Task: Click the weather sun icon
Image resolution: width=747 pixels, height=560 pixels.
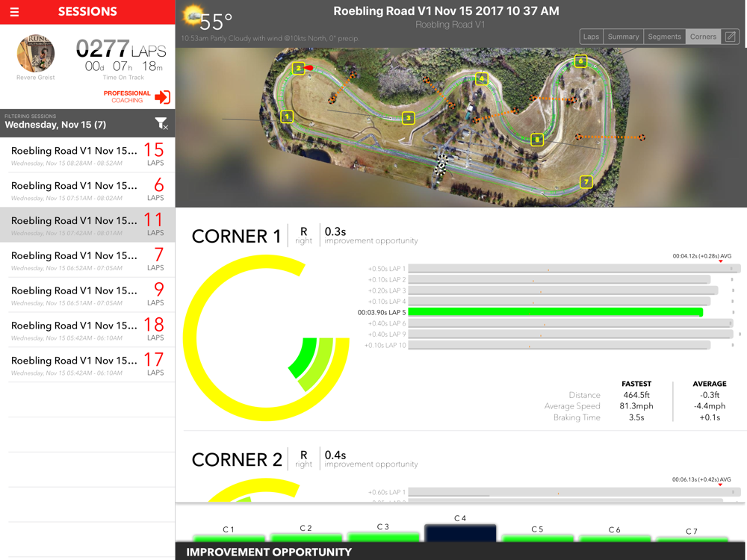Action: pyautogui.click(x=193, y=16)
